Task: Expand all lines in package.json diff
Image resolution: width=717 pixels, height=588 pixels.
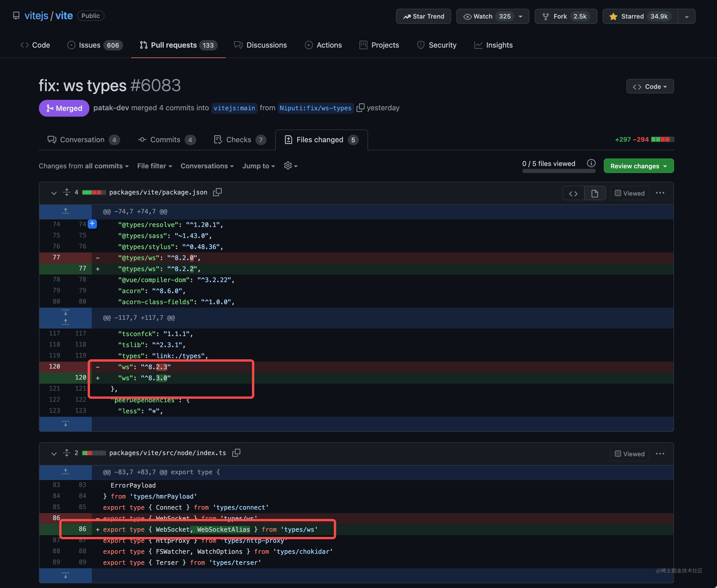Action: 67,192
